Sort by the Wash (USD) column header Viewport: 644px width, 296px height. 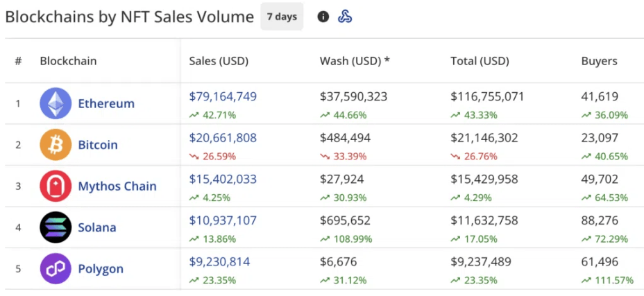pos(355,61)
